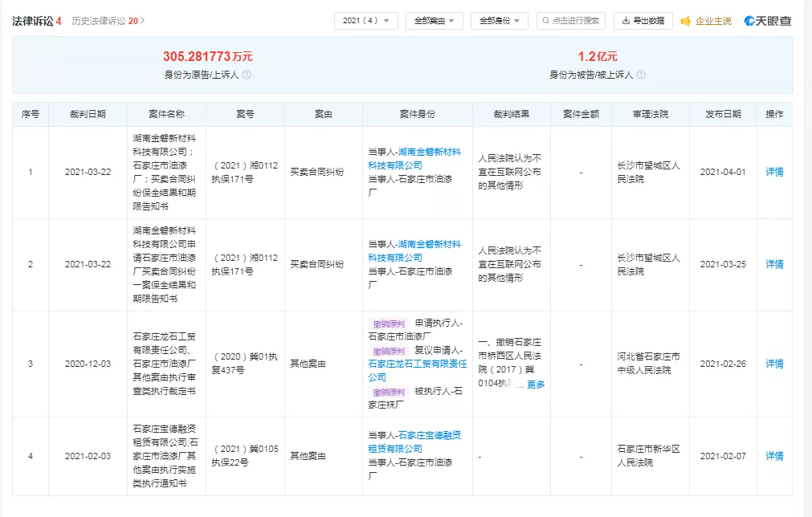Click the 天眼查 logo

coord(768,21)
